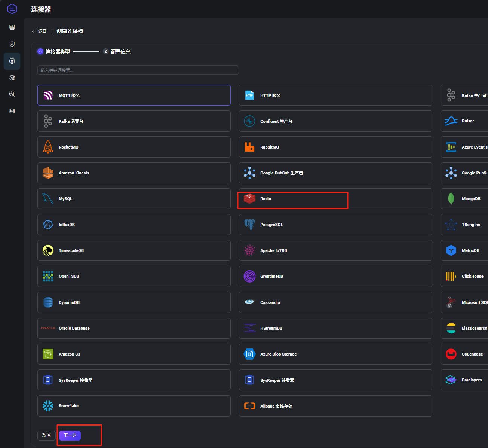The image size is (488, 448).
Task: Pick the Apache IoTDB icon
Action: [x=249, y=250]
